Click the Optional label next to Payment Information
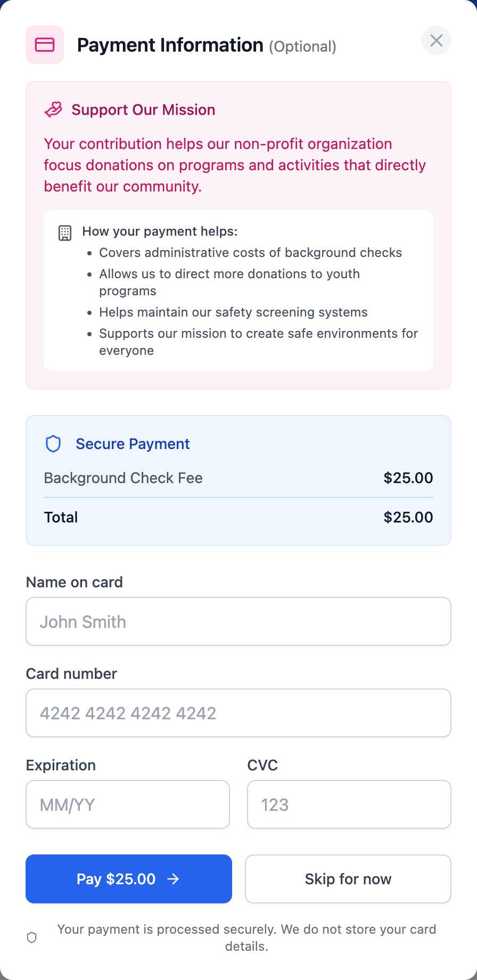The height and width of the screenshot is (980, 477). tap(303, 46)
